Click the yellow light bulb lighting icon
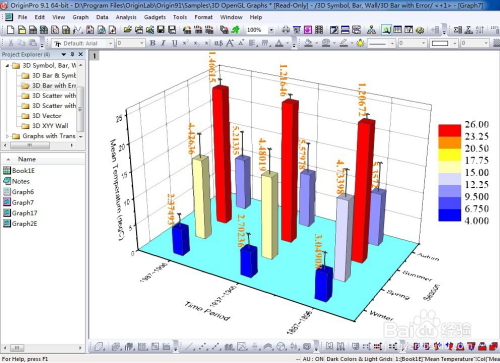Screen dimensions: 500x363 click(360, 43)
